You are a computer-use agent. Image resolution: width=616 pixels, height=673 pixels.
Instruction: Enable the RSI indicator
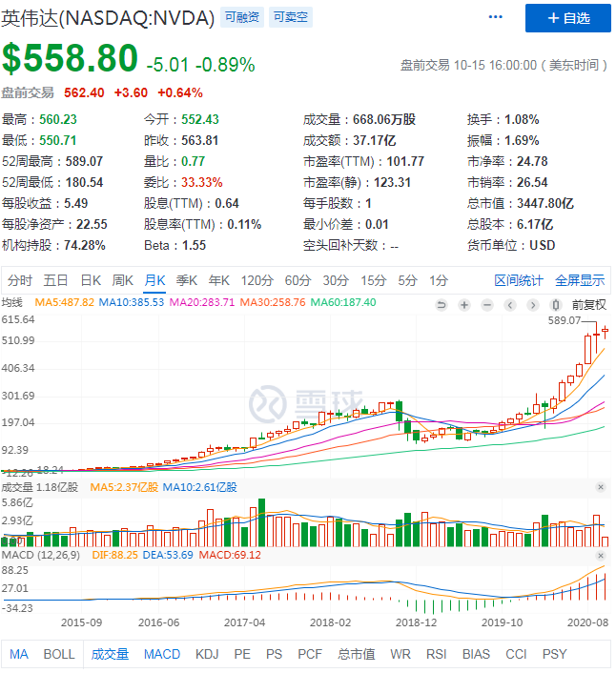point(436,654)
